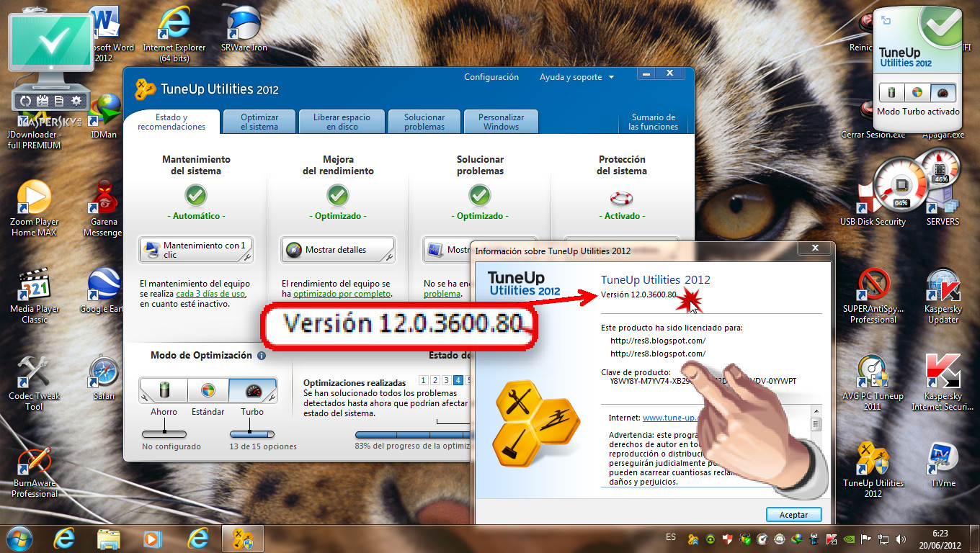980x553 pixels.
Task: Launch TiVme desktop shortcut
Action: 943,466
